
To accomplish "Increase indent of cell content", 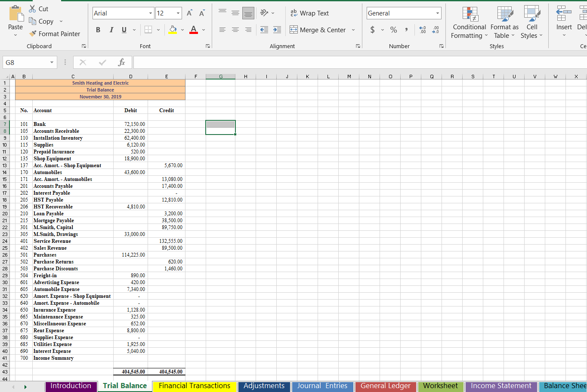I will [x=277, y=30].
